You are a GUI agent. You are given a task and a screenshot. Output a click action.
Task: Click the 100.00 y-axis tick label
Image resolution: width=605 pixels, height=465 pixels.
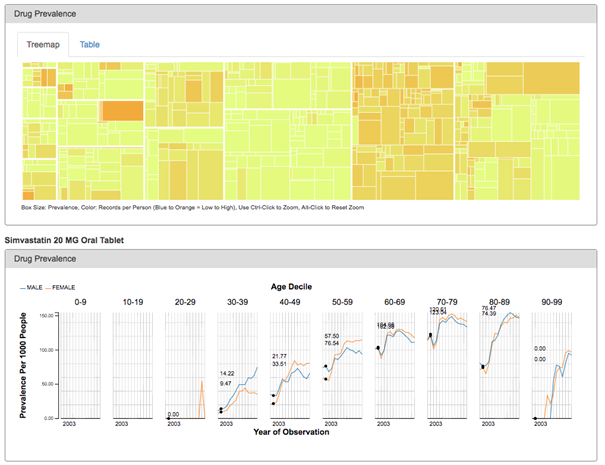point(46,350)
